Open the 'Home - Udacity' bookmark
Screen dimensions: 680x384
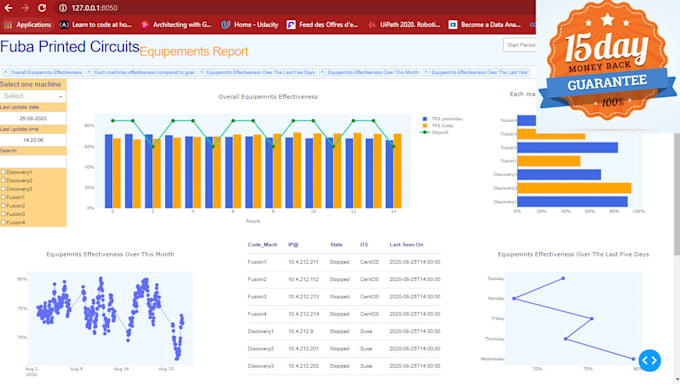250,25
